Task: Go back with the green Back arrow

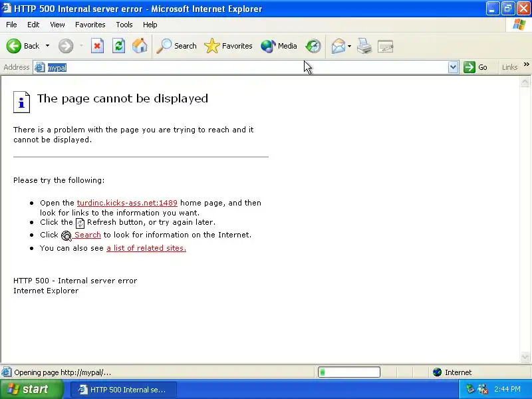Action: tap(23, 46)
